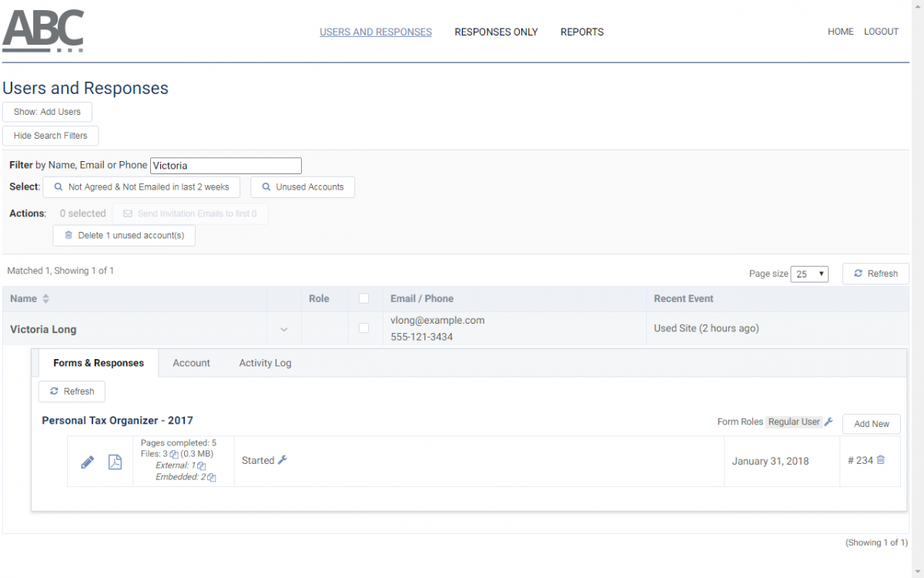Delete response #234 with the trash icon
This screenshot has width=924, height=578.
coord(881,460)
